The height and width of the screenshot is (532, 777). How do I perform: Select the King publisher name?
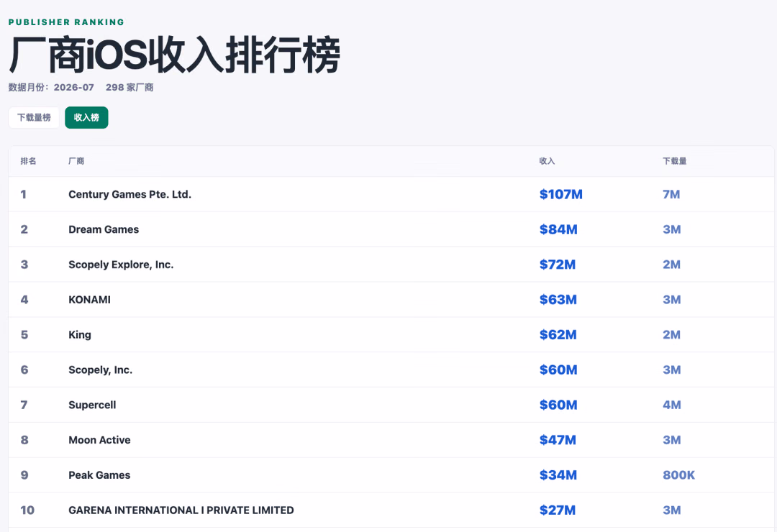coord(80,335)
